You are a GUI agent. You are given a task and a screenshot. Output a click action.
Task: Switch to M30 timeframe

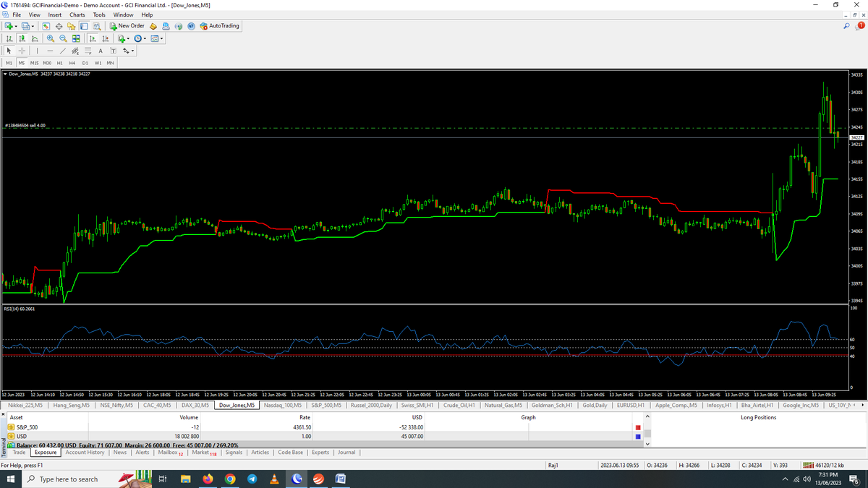(47, 63)
